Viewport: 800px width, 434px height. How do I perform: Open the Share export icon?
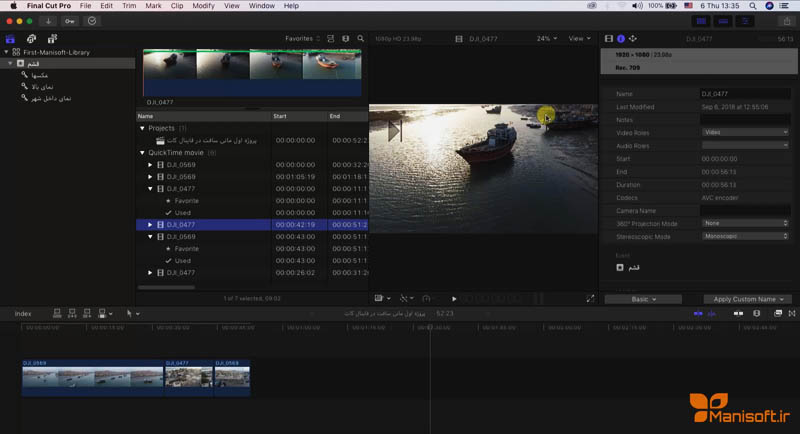[787, 21]
